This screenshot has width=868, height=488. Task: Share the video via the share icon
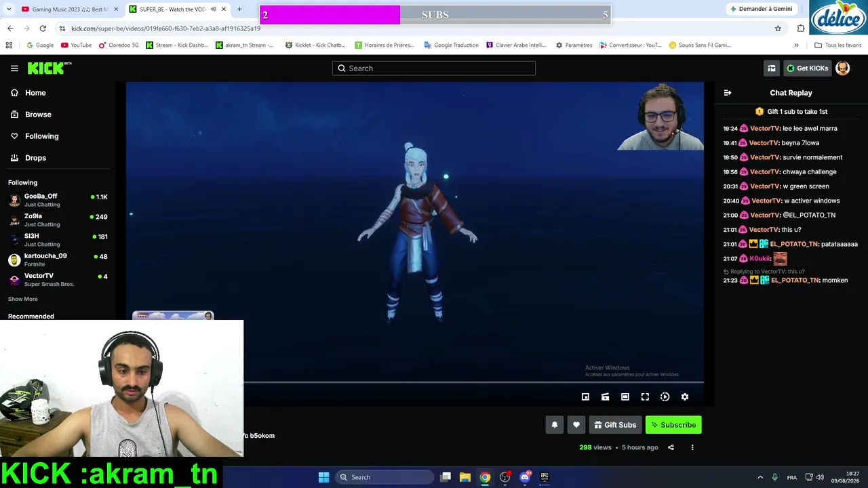point(671,447)
